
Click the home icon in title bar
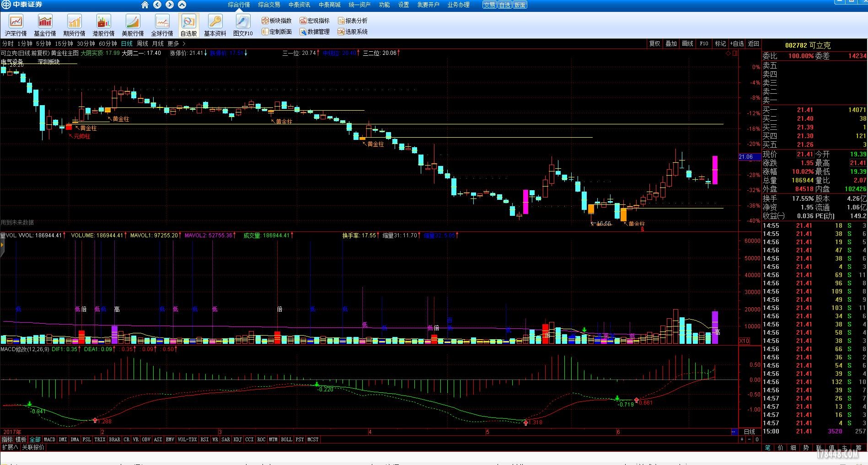(145, 5)
